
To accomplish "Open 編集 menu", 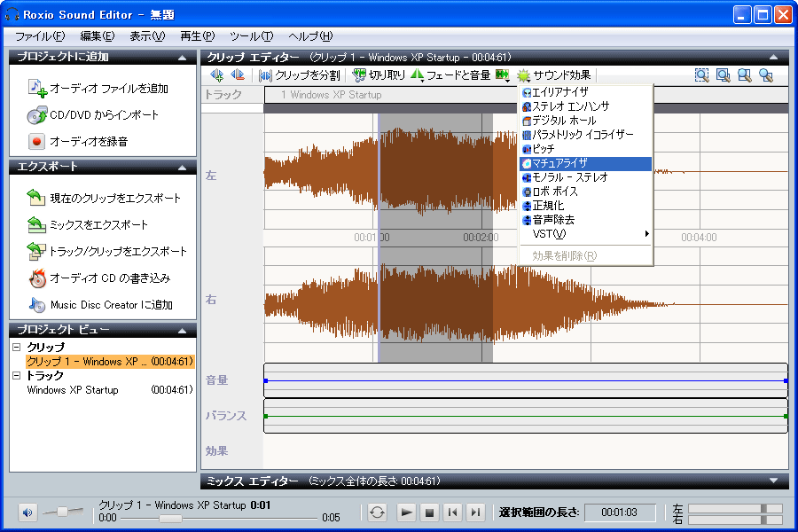I will click(x=97, y=36).
